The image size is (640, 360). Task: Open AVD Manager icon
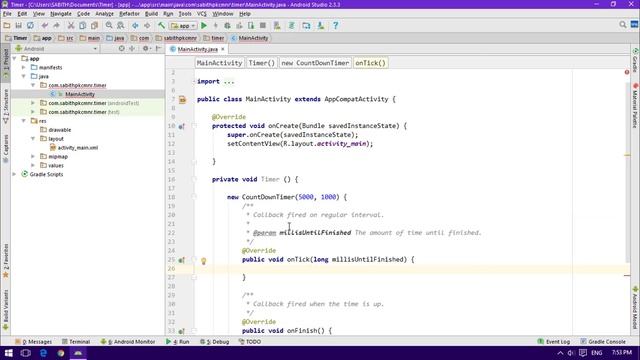tap(277, 25)
